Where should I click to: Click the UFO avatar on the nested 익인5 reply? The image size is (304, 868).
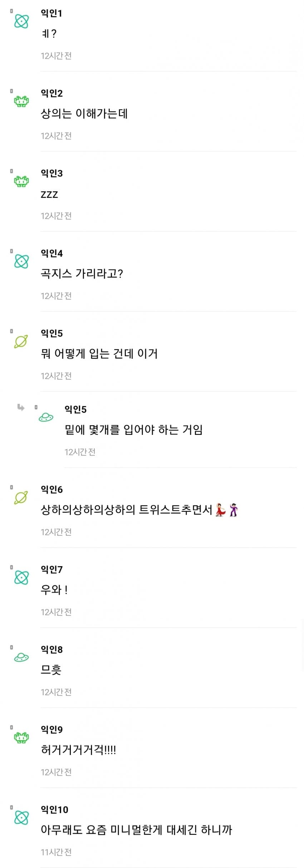pos(46,417)
